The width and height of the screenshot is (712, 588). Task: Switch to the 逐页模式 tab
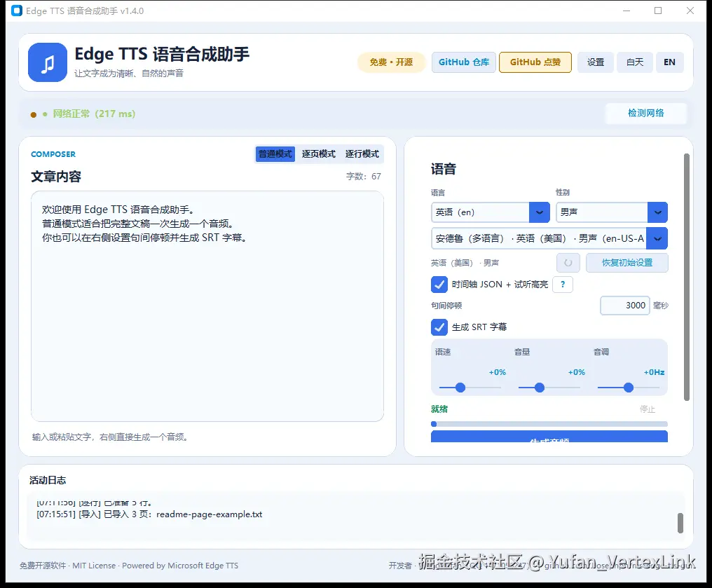click(318, 154)
